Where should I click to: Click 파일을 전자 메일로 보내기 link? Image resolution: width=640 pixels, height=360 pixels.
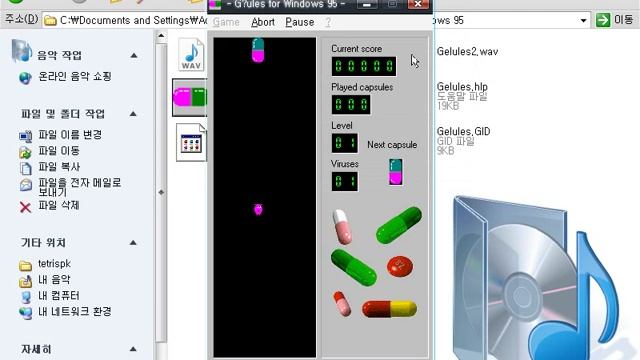point(80,187)
